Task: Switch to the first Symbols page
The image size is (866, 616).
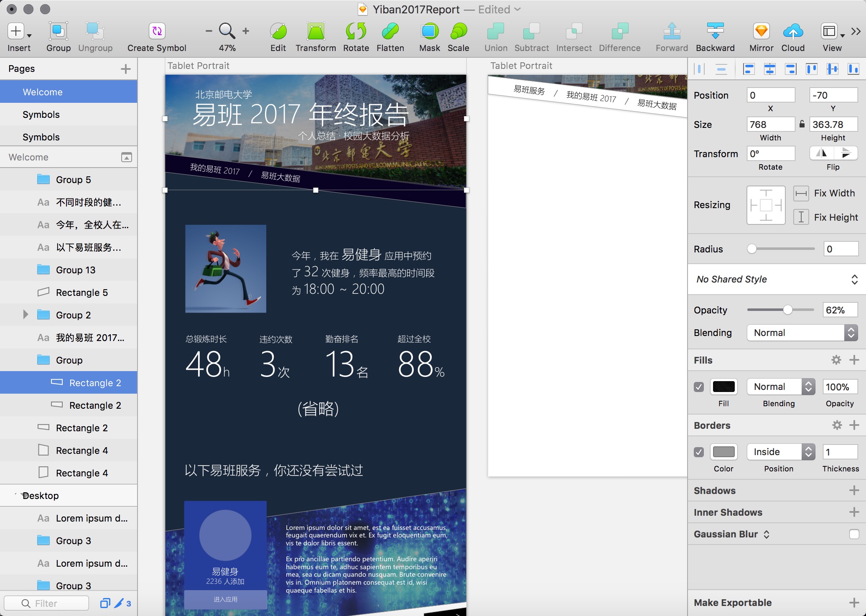Action: (41, 115)
